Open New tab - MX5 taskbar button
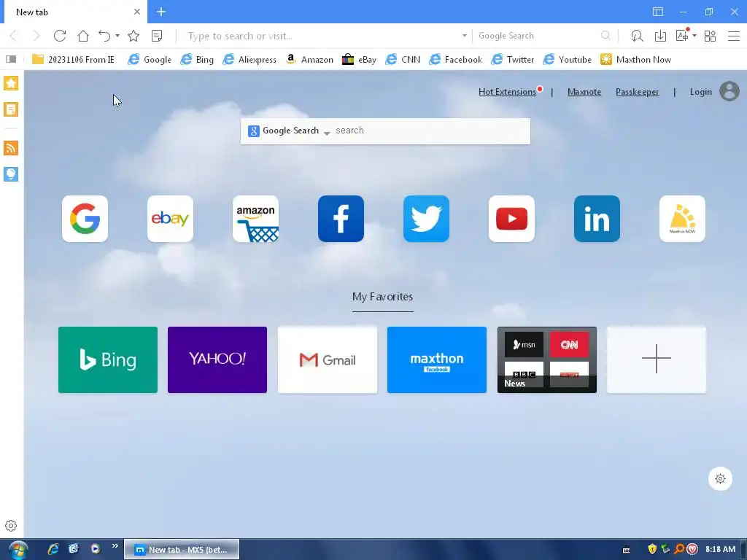 [x=182, y=550]
